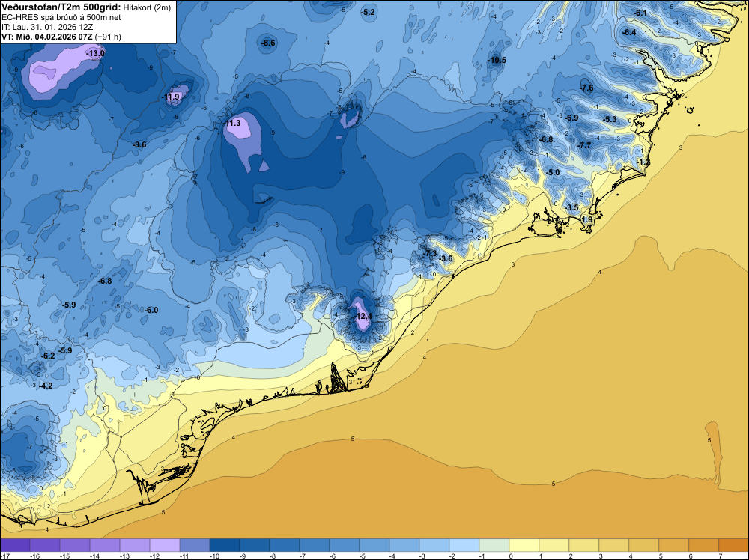Click the '-12.4' temperature label
Image resolution: width=749 pixels, height=560 pixels.
tap(363, 316)
